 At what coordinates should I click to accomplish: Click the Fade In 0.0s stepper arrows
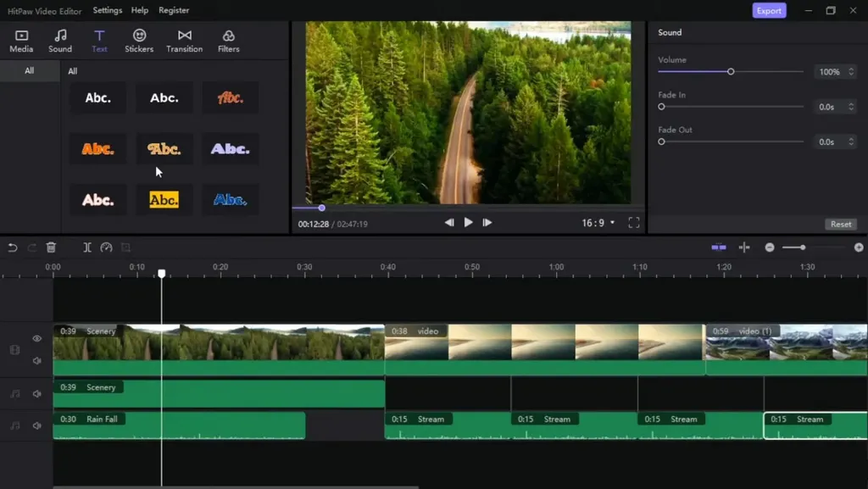coord(851,107)
